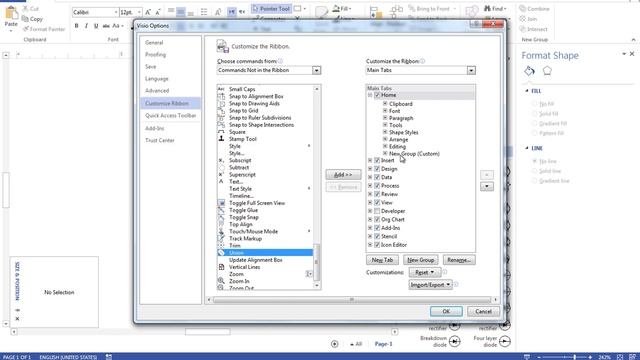Expand the Clipboard group node
The image size is (640, 360).
(x=385, y=104)
